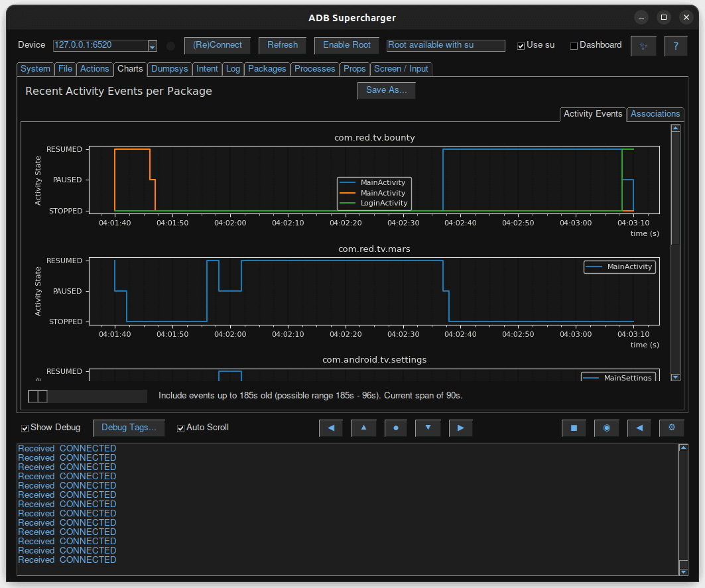Screen dimensions: 705x588
Task: Click the last Received CONNECTED log line
Action: click(67, 560)
